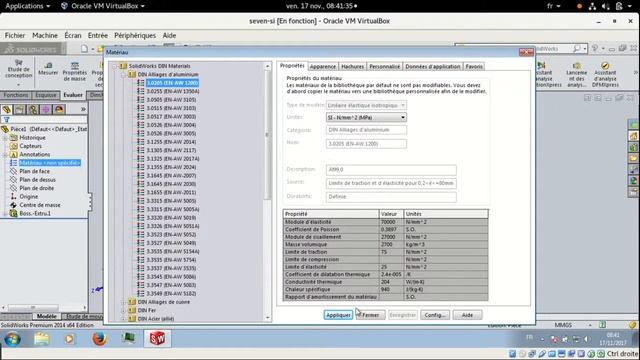The image size is (640, 360).
Task: Select material 3.1255 (EN-AW 2014)
Action: point(171,142)
